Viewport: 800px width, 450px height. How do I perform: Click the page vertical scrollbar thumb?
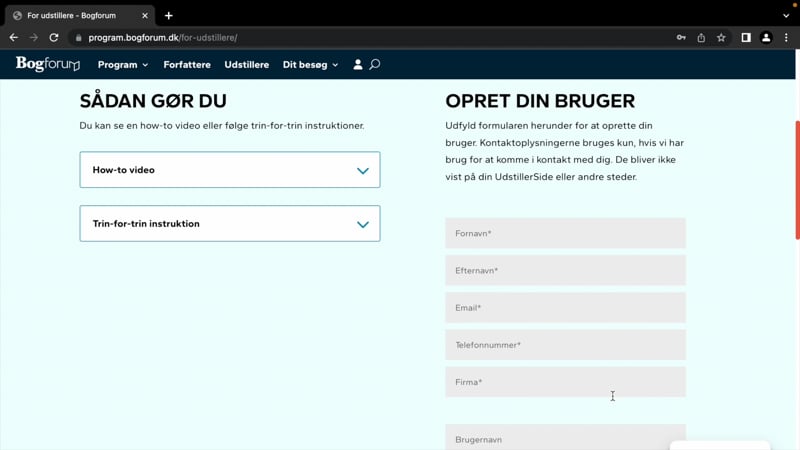point(797,180)
